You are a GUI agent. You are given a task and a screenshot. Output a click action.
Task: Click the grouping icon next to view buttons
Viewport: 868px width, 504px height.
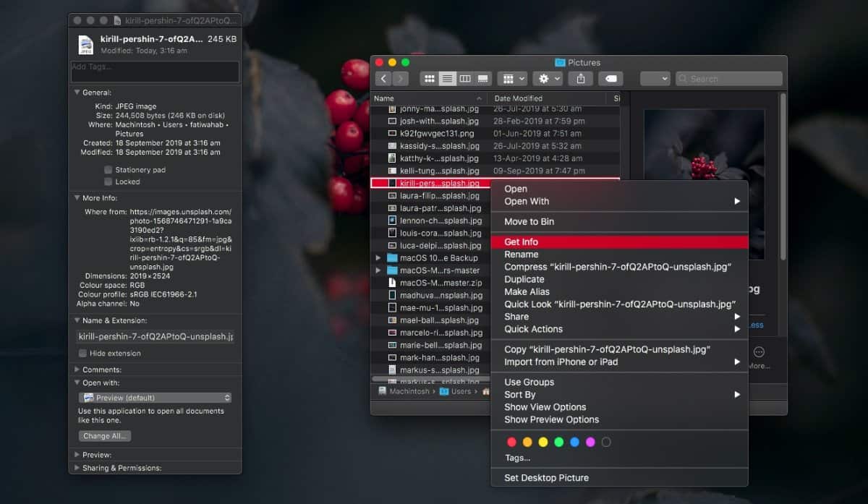point(510,78)
